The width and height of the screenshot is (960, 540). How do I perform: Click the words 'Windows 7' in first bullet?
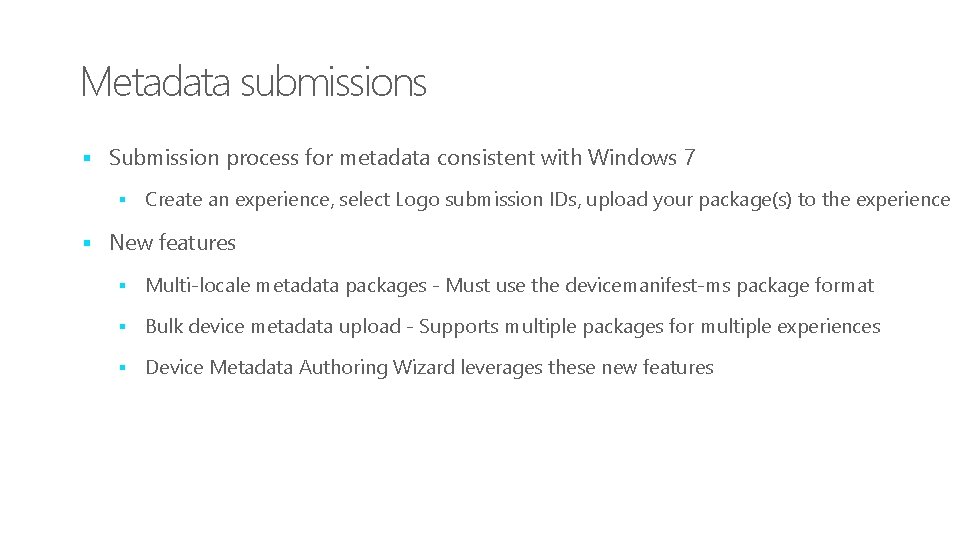tap(641, 158)
